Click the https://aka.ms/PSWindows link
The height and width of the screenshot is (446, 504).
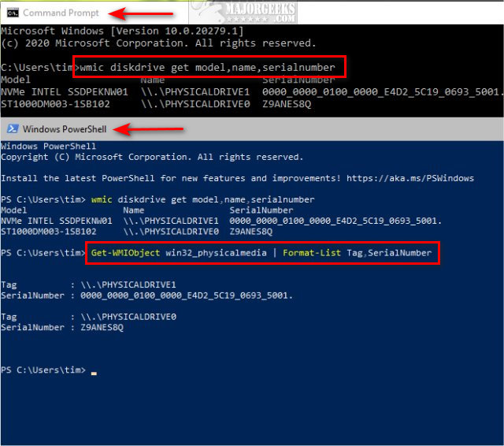[x=410, y=178]
